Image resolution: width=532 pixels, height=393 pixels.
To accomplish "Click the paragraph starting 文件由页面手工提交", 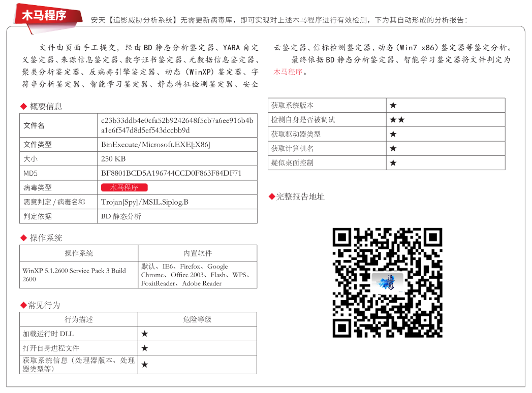I will tap(140, 66).
